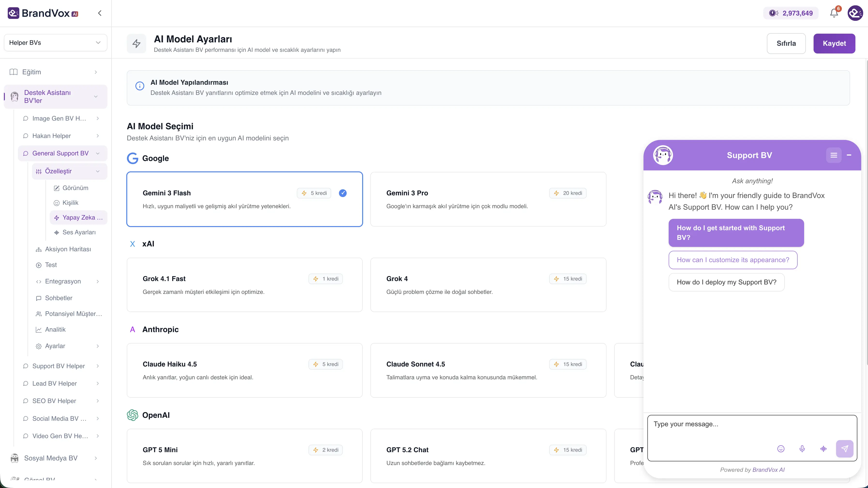
Task: Click the info icon in AI Model Yapılandırması
Action: (140, 86)
